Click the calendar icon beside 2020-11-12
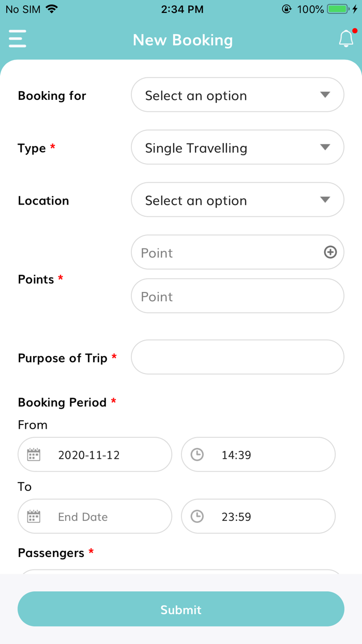Screen dimensions: 362x644 (34, 455)
